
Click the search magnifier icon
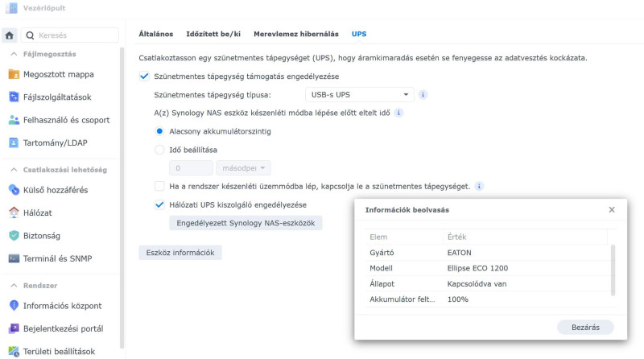pyautogui.click(x=30, y=35)
